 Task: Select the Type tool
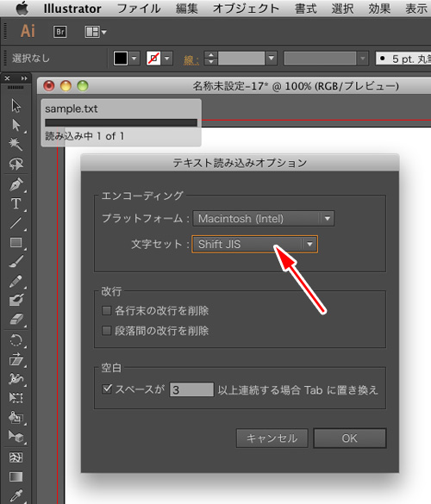[x=16, y=204]
